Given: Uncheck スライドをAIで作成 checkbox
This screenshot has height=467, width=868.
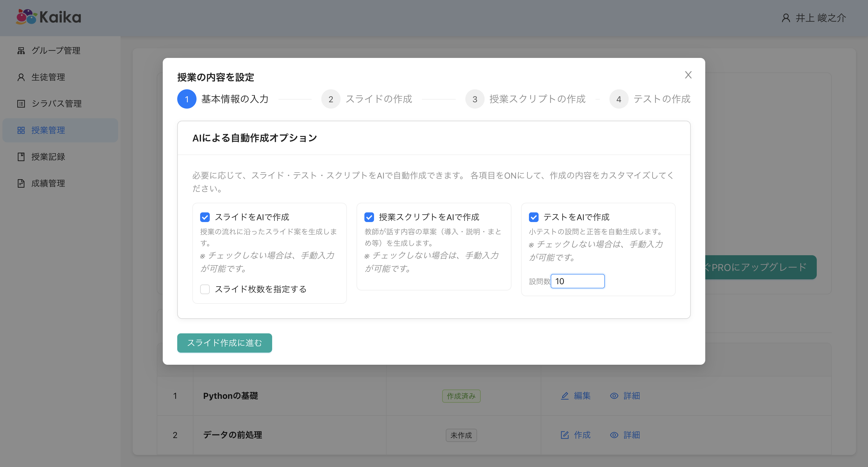Looking at the screenshot, I should tap(205, 217).
